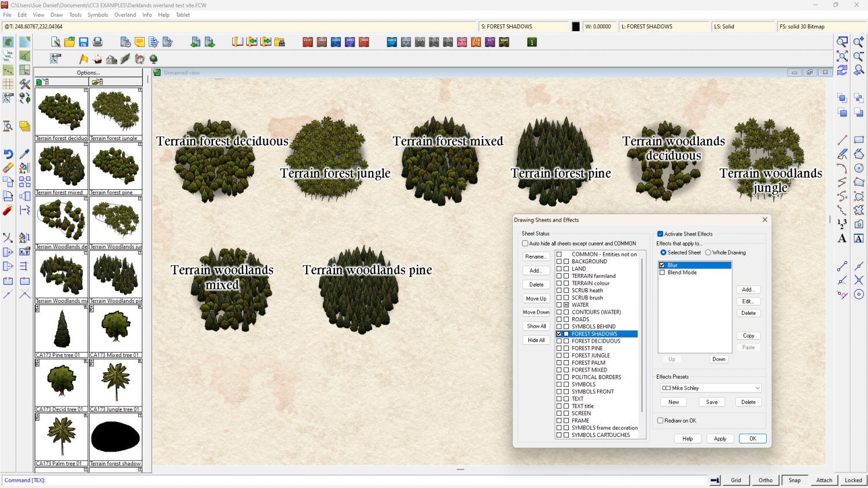Toggle hide checkbox for WATER sheet
Viewport: 868px width, 488px height.
567,305
